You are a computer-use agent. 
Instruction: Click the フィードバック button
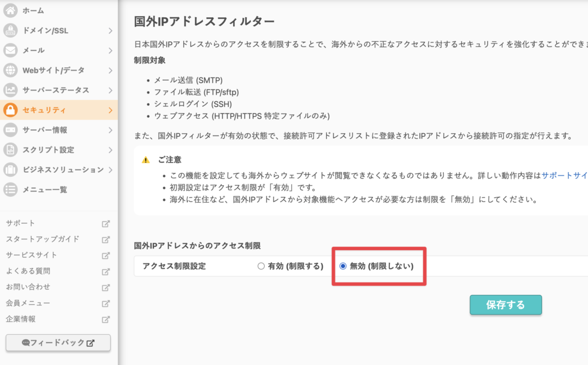click(x=58, y=343)
